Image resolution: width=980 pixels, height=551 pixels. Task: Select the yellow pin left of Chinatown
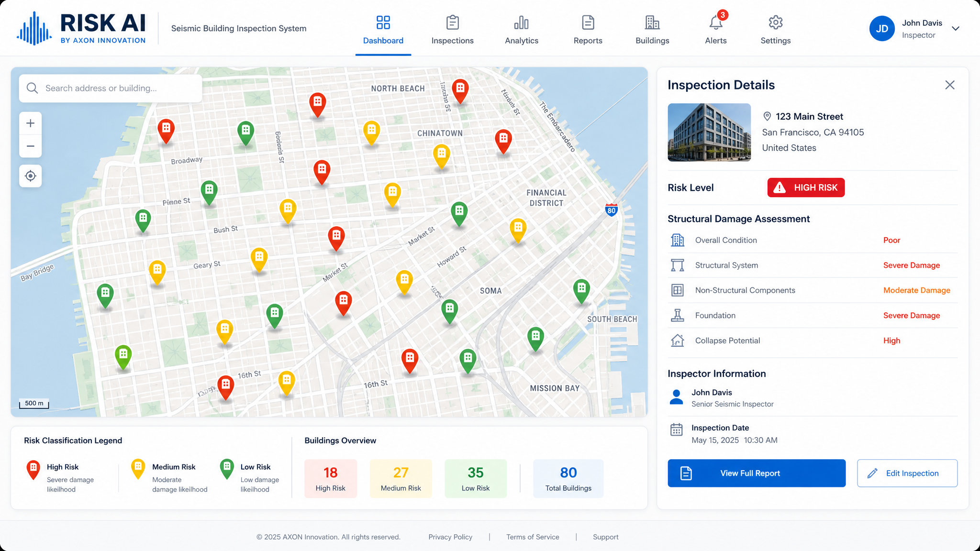(371, 132)
